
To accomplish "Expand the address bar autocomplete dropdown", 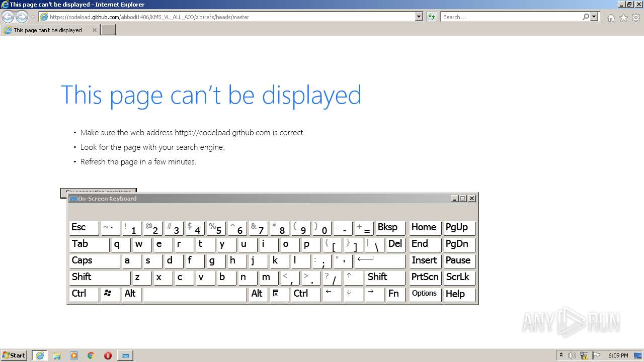I will pos(419,17).
